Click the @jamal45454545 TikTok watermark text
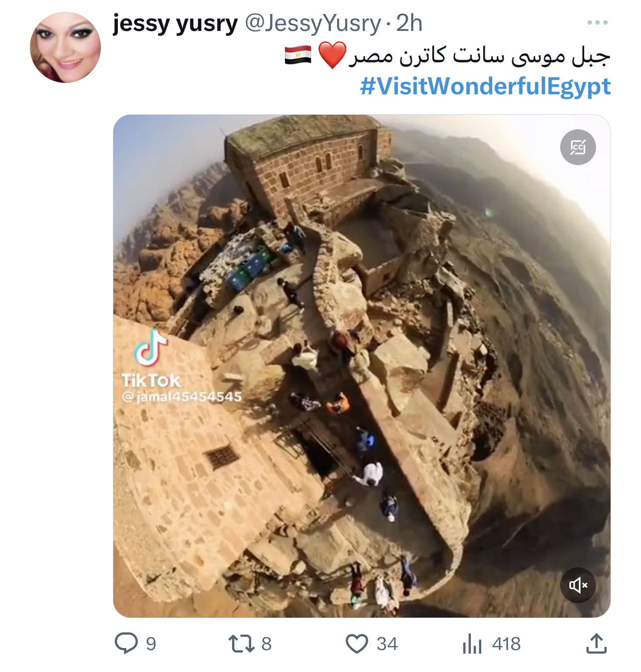641x672 pixels. (x=182, y=397)
